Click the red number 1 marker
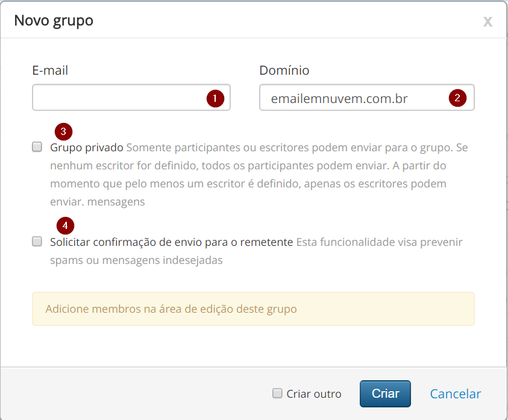 pyautogui.click(x=215, y=98)
